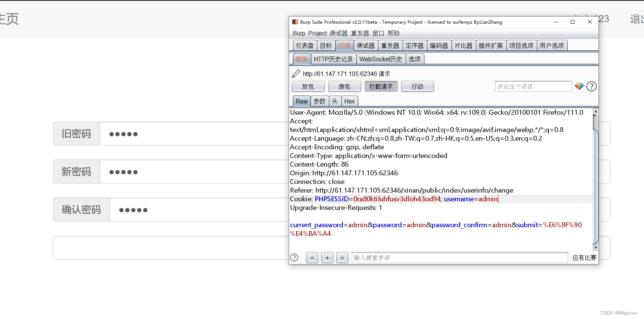This screenshot has width=644, height=319.
Task: Forward the intercepted packet with 放包
Action: coord(308,87)
